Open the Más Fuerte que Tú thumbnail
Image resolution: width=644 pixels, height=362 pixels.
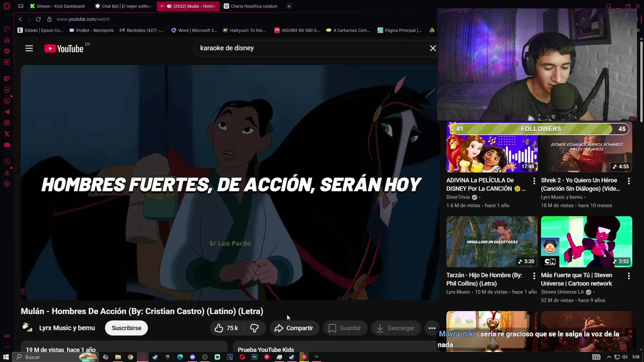pyautogui.click(x=586, y=242)
